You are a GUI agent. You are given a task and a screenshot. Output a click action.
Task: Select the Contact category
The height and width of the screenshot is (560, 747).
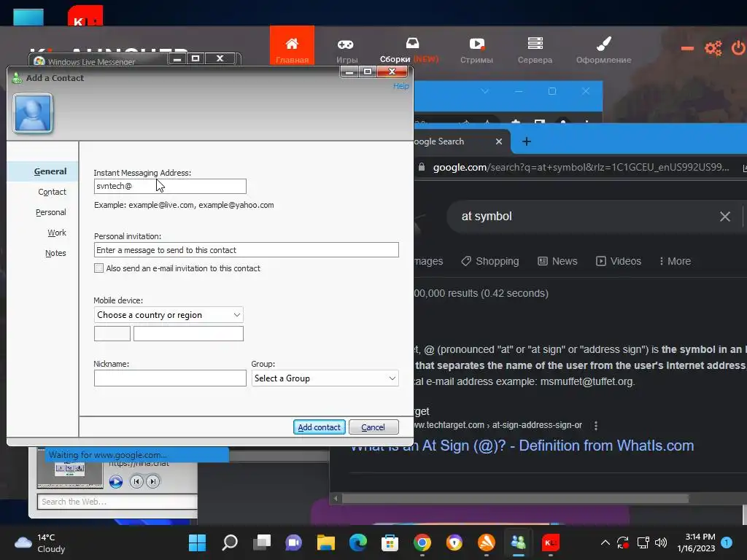pyautogui.click(x=52, y=192)
